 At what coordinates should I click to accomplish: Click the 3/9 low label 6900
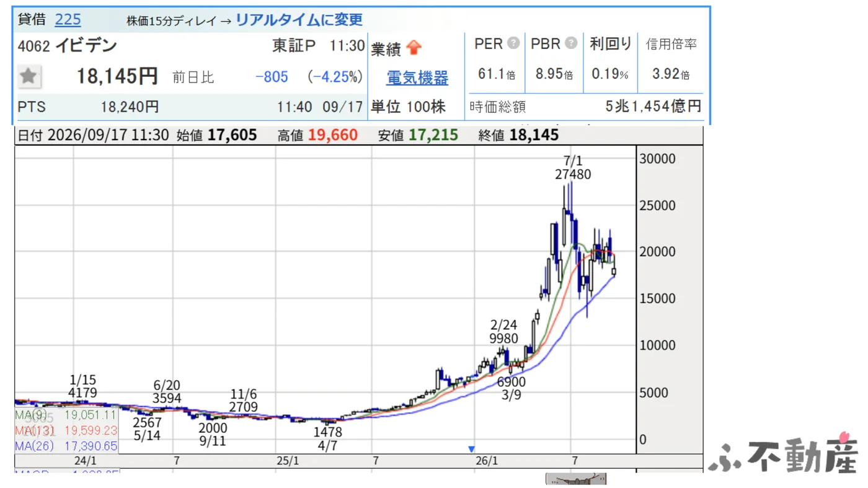point(511,382)
